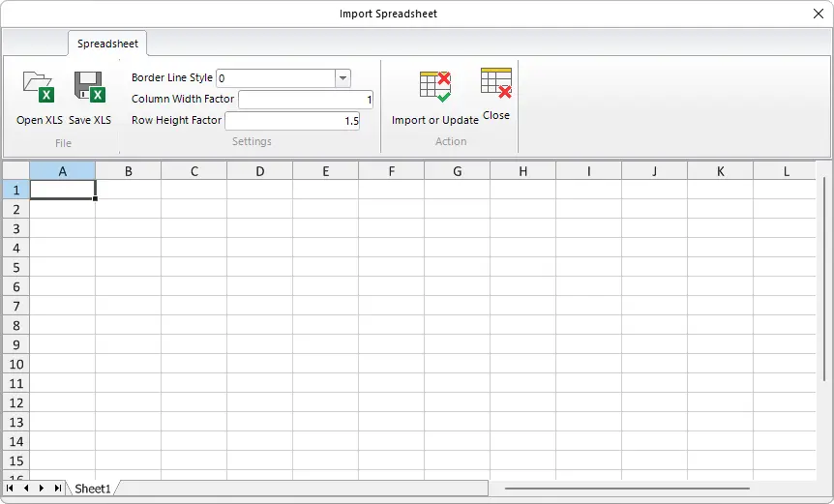Select column F header
This screenshot has width=834, height=504.
click(392, 171)
